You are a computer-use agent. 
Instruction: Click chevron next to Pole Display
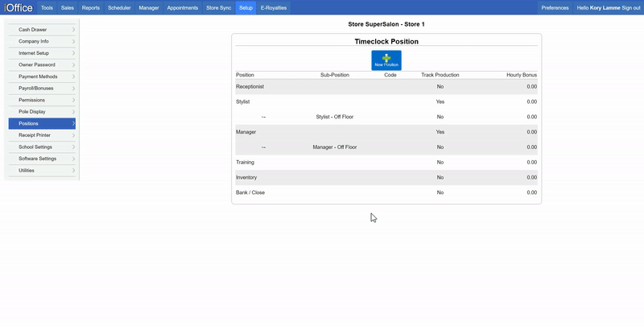coord(73,112)
